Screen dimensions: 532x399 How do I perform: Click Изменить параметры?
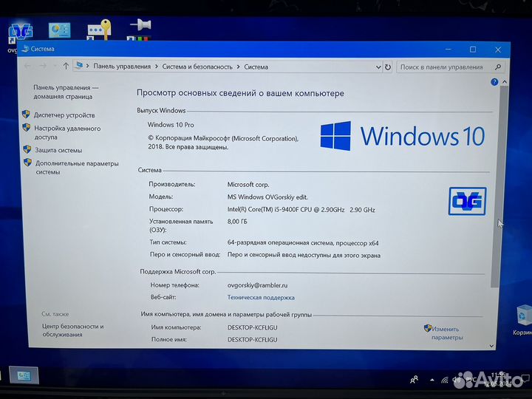tap(446, 333)
